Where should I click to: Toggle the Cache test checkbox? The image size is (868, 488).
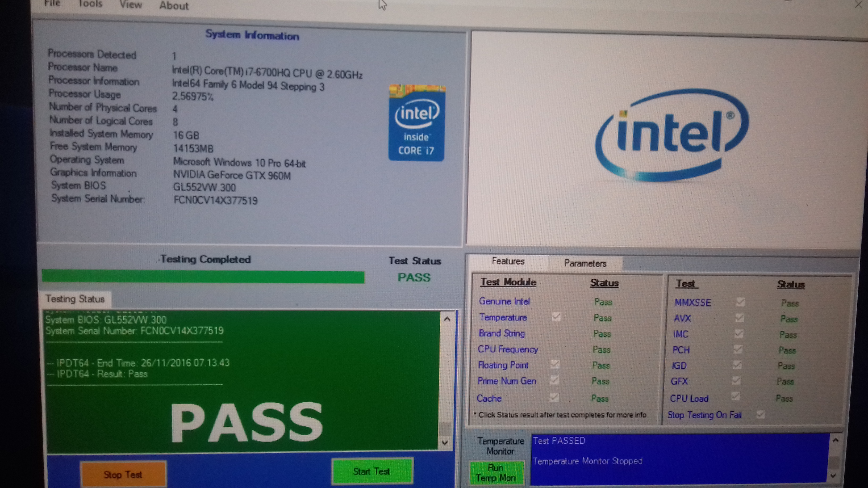coord(554,397)
